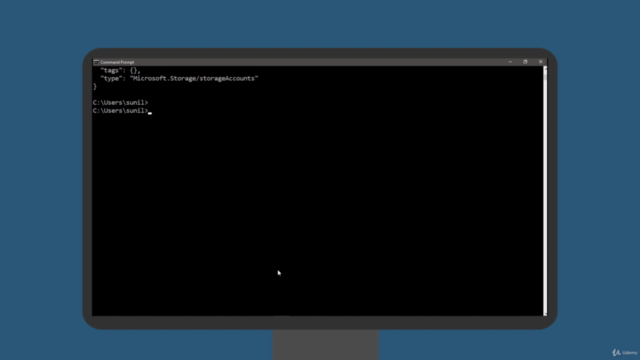
Task: Click the Command Prompt window icon
Action: point(96,62)
